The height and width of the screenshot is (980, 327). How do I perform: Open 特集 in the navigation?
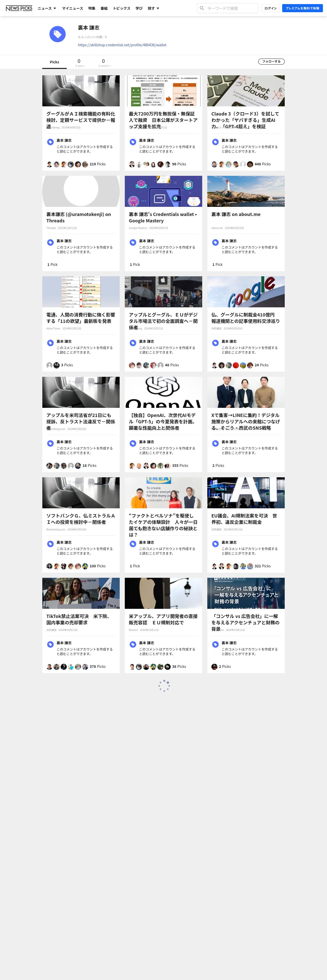coord(92,8)
